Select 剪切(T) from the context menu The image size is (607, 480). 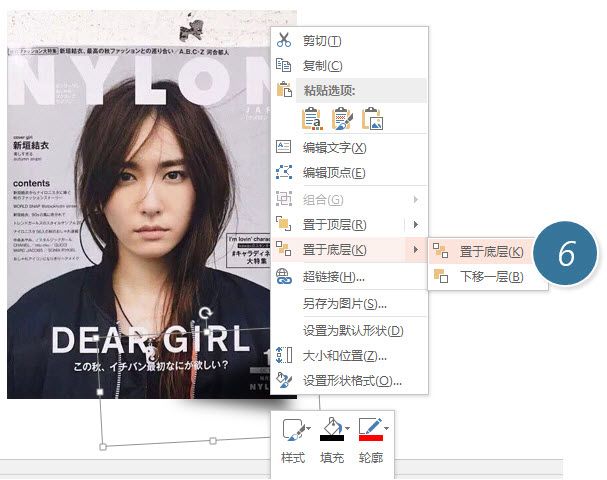tap(349, 40)
